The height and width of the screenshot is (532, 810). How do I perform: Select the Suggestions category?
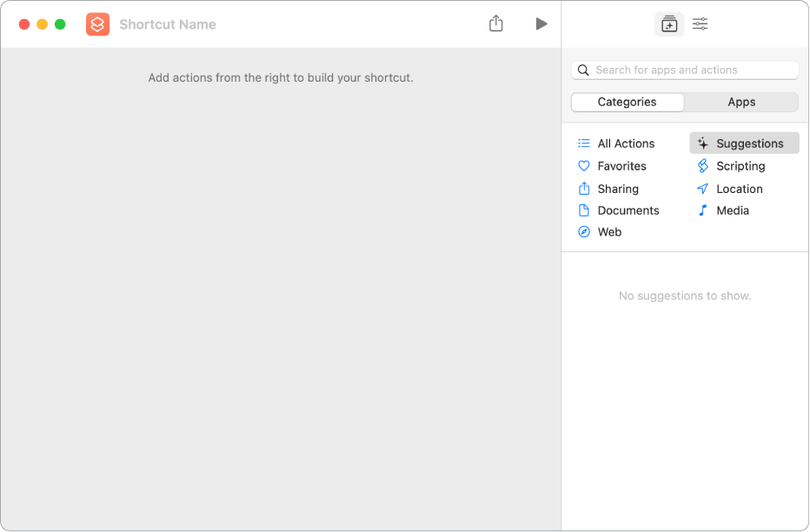(748, 143)
